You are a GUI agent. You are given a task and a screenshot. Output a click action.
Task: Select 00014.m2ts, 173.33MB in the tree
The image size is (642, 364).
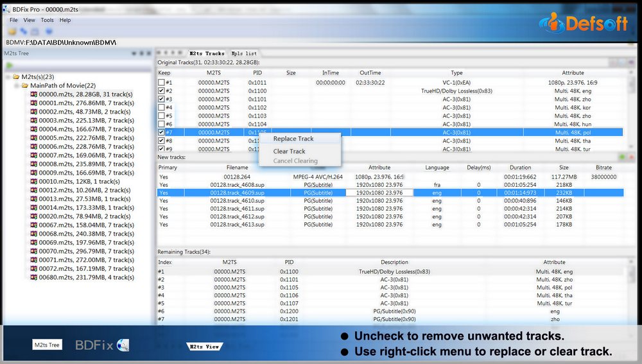click(87, 207)
